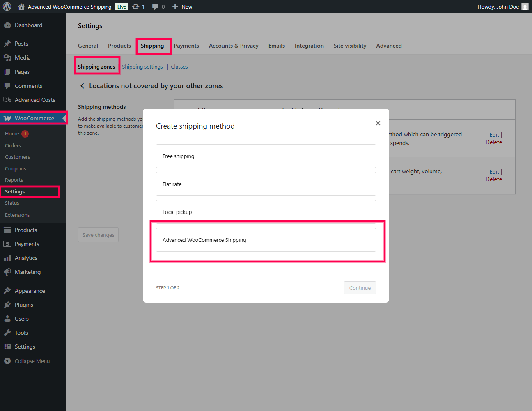Go back using the zone back arrow
This screenshot has height=411, width=532.
[x=82, y=86]
